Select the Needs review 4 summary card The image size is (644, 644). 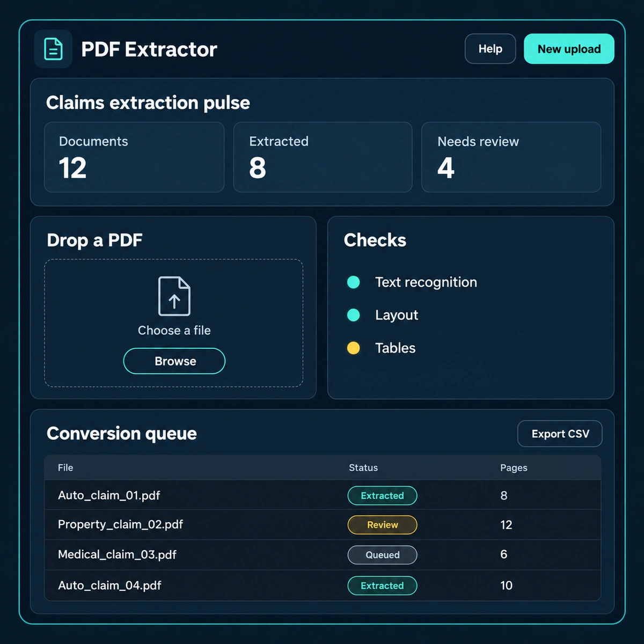click(x=511, y=157)
